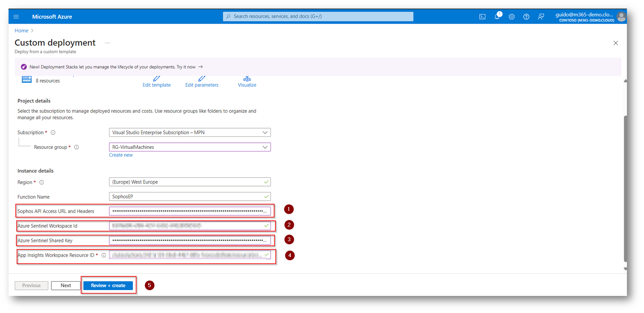Open portal settings gear

[x=512, y=17]
